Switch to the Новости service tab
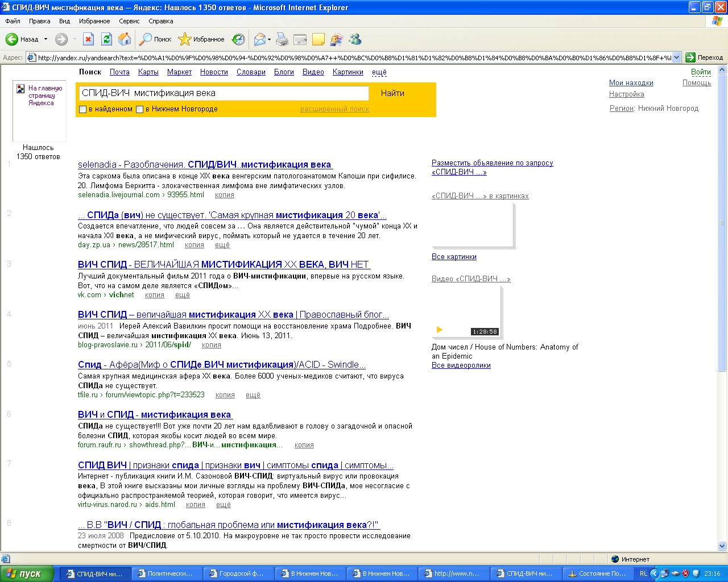The width and height of the screenshot is (728, 582). pyautogui.click(x=214, y=72)
